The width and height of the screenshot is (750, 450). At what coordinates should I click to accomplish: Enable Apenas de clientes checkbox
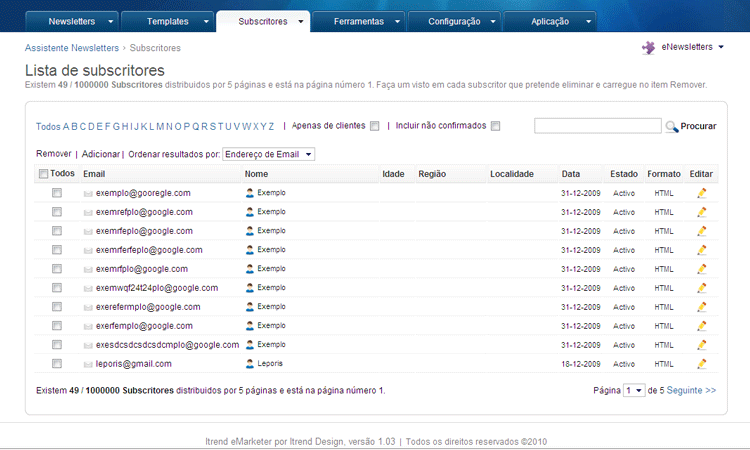pos(375,126)
